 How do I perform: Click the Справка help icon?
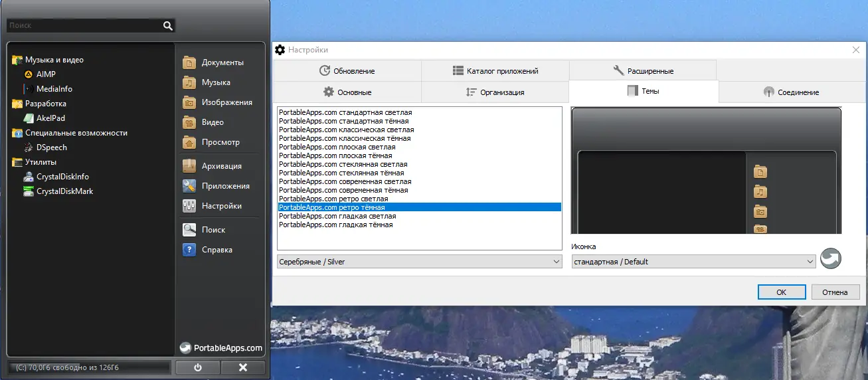click(x=189, y=250)
